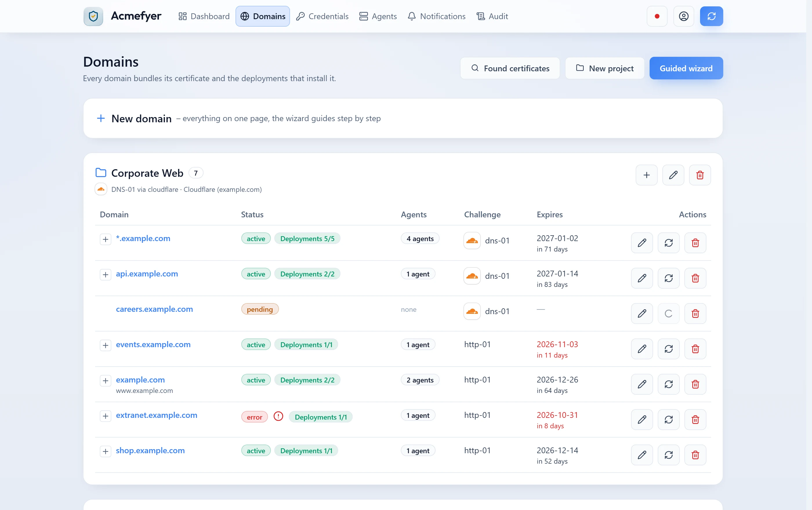Delete the api.example.com domain
Image resolution: width=812 pixels, height=510 pixels.
tap(695, 278)
